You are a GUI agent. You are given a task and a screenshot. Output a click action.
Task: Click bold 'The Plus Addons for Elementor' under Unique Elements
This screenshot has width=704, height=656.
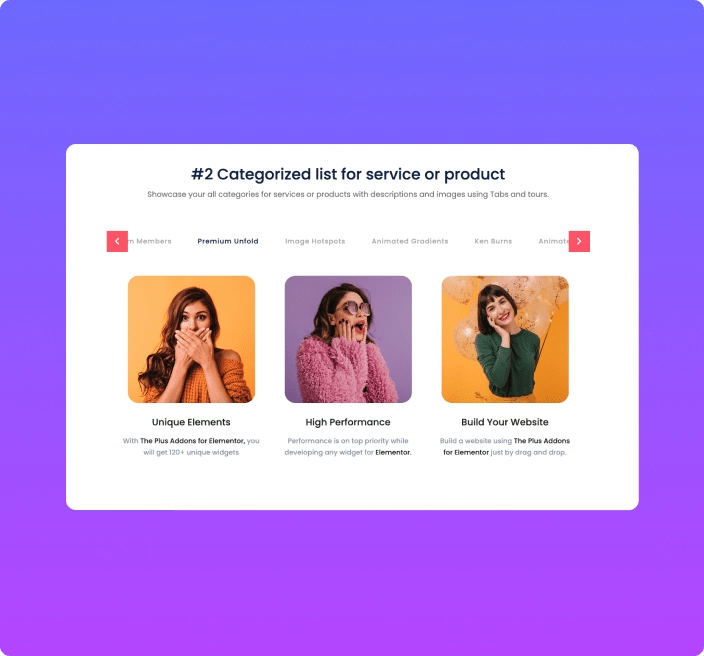click(x=193, y=441)
